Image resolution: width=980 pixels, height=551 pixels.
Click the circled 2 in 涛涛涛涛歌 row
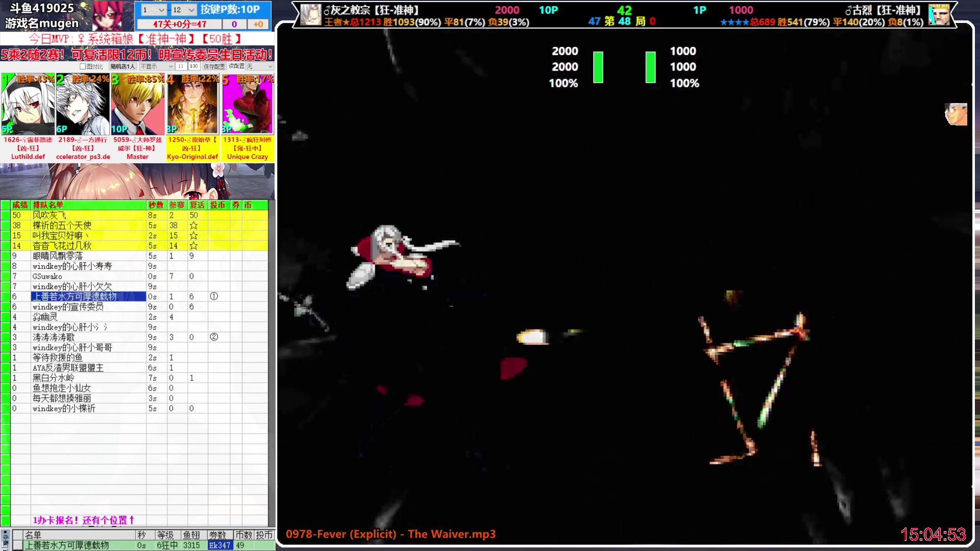[214, 337]
